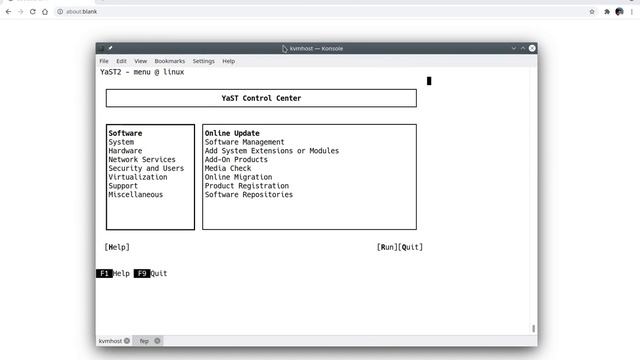
Task: Open the browser three-dot menu
Action: pyautogui.click(x=631, y=12)
